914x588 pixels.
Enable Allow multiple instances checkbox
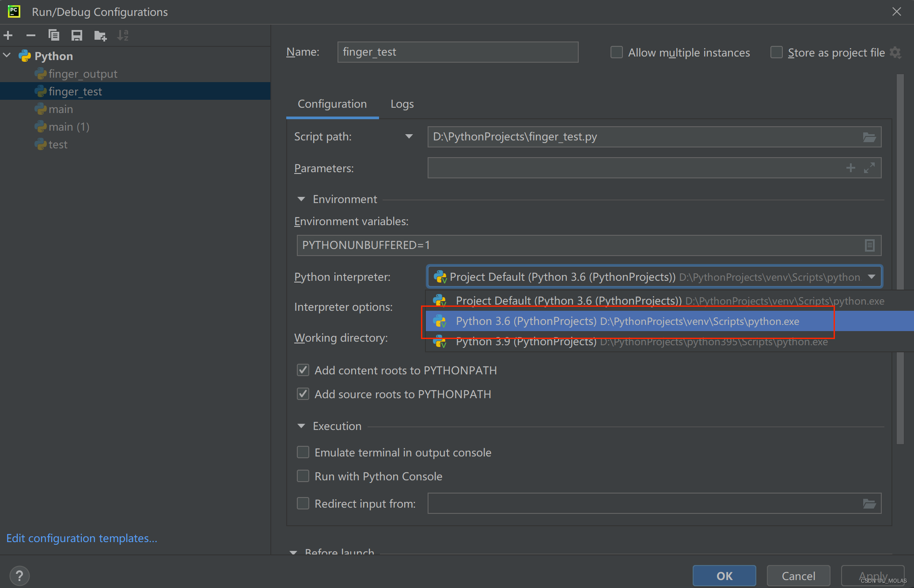(x=616, y=53)
